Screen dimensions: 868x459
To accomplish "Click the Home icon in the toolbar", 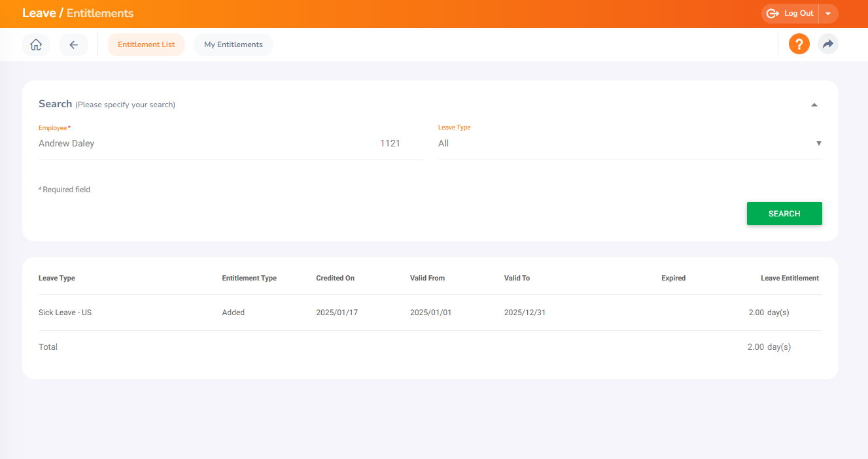I will pos(35,44).
